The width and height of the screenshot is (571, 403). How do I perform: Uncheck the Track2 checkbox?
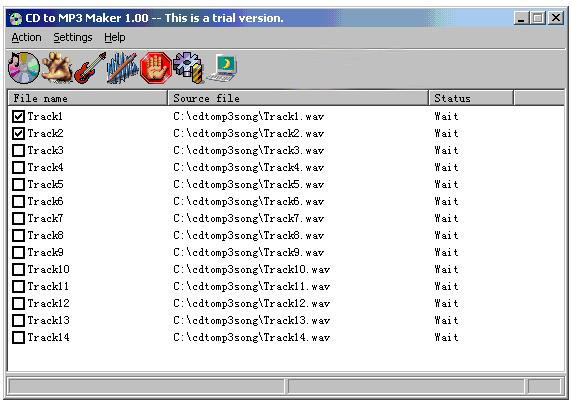point(18,134)
